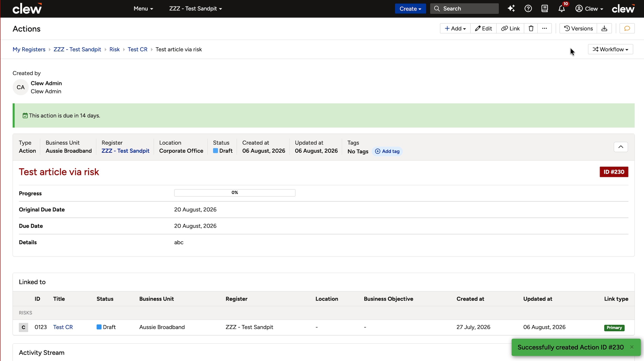644x361 pixels.
Task: Click the Activity Stream heading
Action: [41, 353]
